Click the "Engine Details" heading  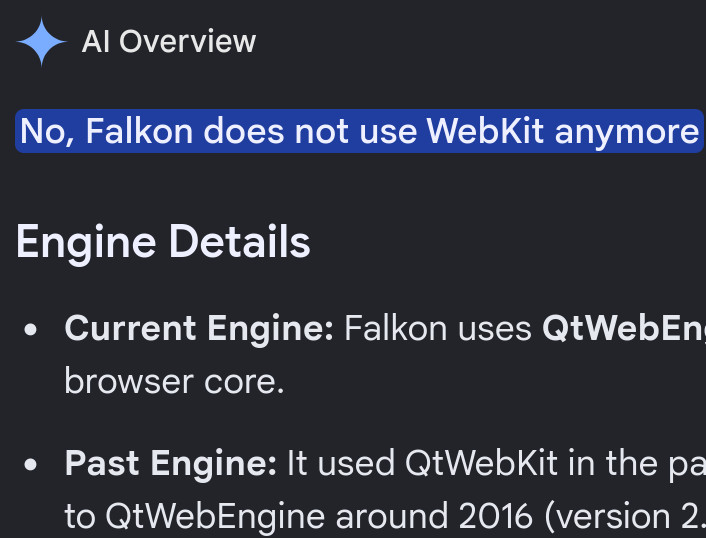(163, 242)
